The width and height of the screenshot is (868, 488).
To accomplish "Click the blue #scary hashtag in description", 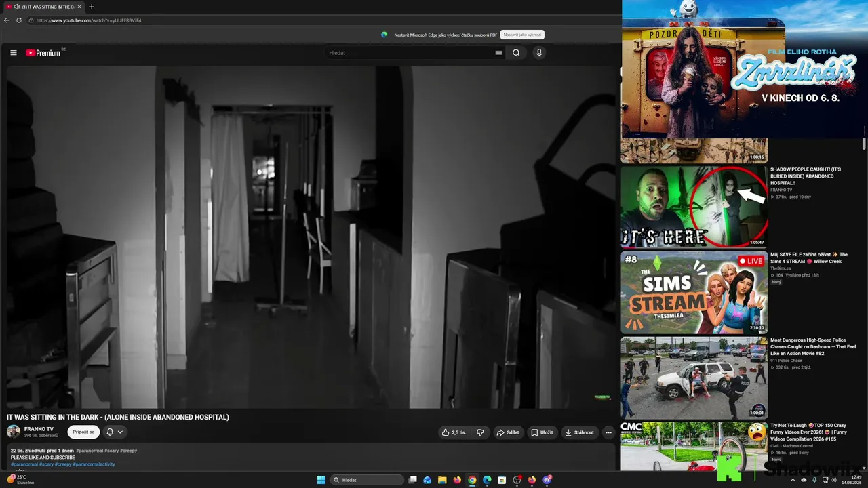I will (x=46, y=464).
